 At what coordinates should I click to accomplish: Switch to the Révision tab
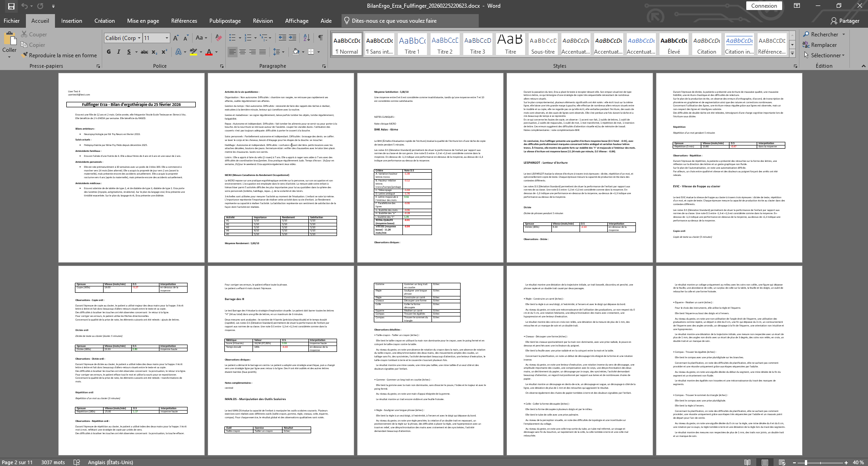pos(263,21)
